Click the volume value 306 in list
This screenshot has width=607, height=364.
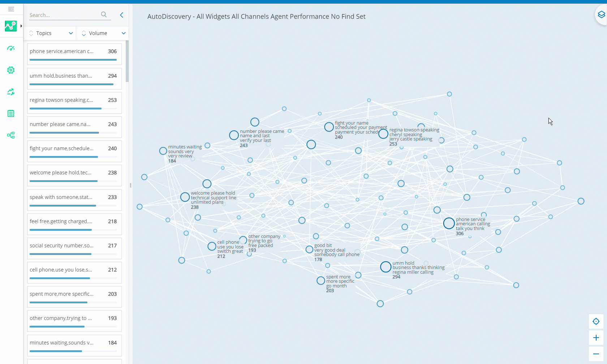[x=112, y=51]
